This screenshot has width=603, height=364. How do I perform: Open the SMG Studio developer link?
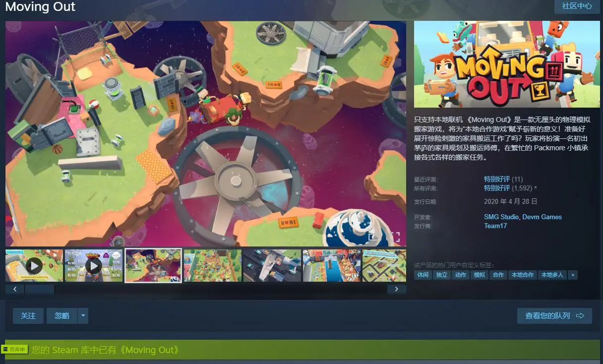(501, 217)
